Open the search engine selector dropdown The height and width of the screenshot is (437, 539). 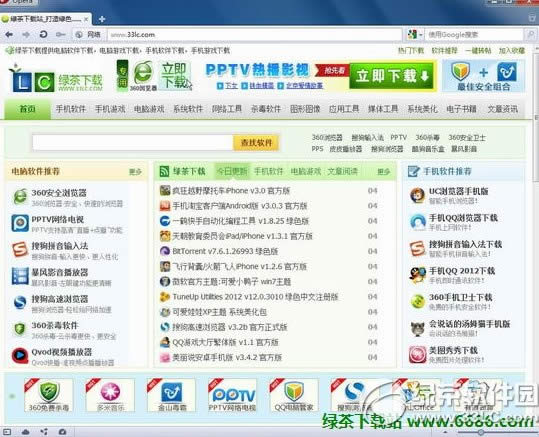click(415, 34)
